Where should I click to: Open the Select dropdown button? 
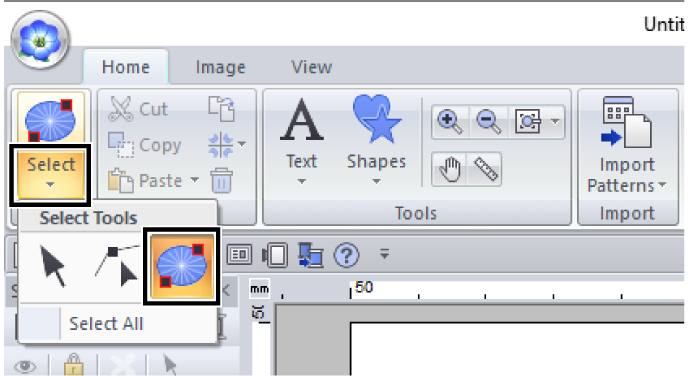(51, 174)
